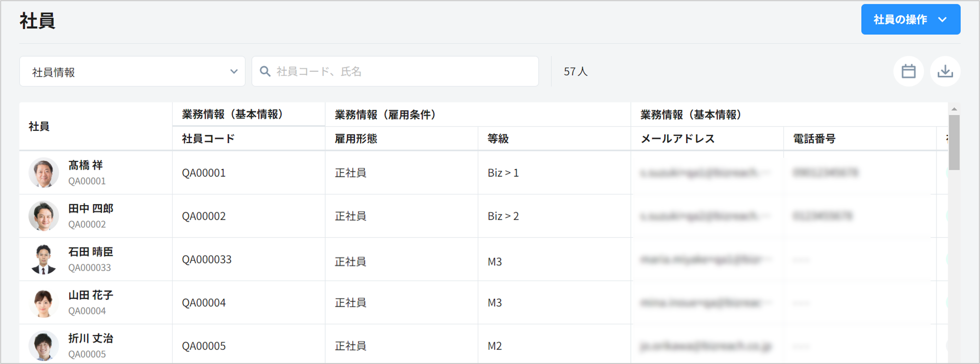Click the search magnifier icon
Screen dimensions: 980x364
click(265, 71)
